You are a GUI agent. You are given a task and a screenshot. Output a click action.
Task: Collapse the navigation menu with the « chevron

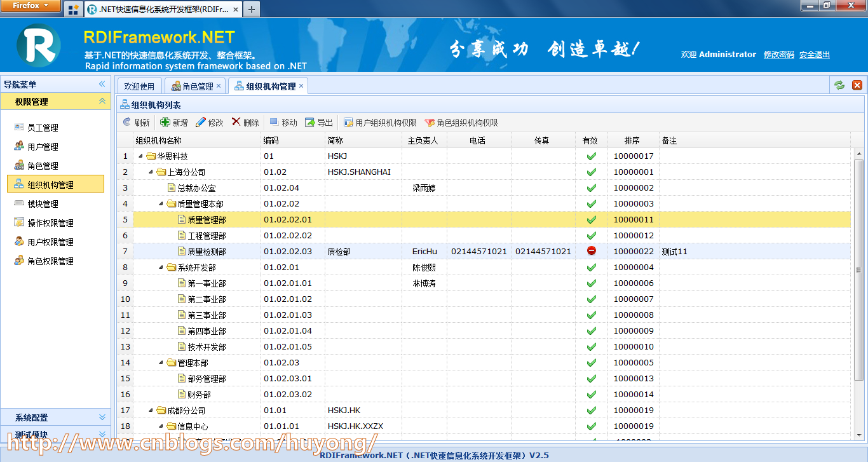coord(101,83)
